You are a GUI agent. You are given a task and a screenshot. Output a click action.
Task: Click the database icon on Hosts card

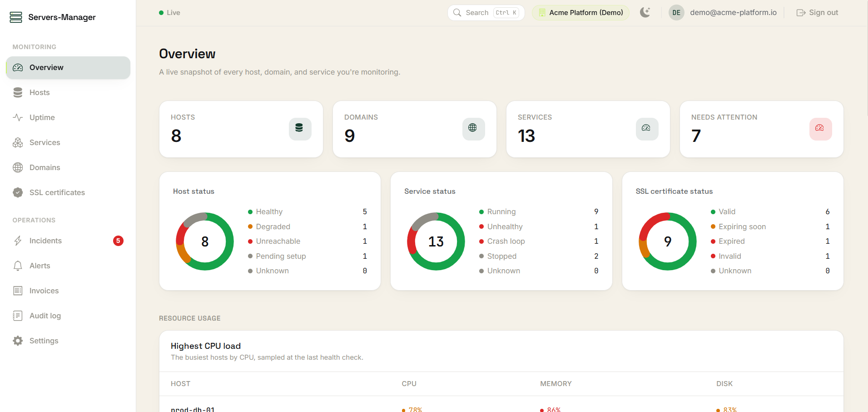click(x=300, y=129)
